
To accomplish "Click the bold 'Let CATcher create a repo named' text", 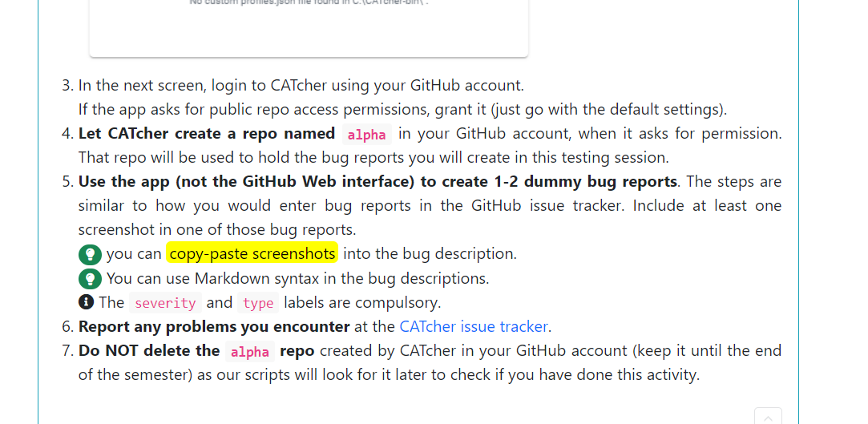I will (x=207, y=134).
